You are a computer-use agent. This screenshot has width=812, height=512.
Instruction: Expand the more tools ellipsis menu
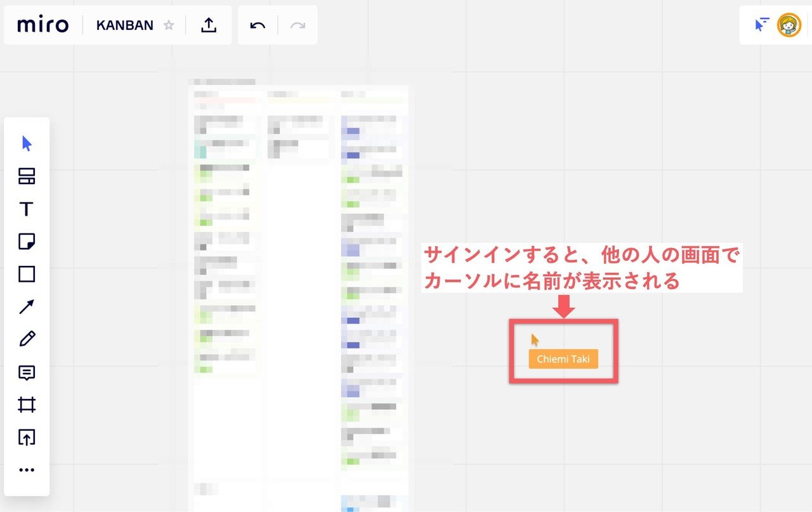pyautogui.click(x=26, y=469)
